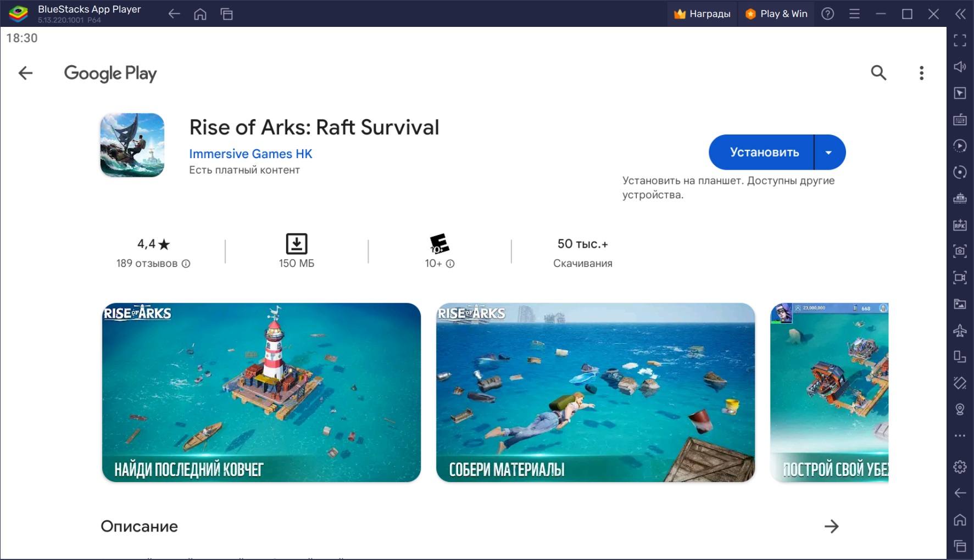Open the 'Собери материалы' screenshot

(x=595, y=393)
